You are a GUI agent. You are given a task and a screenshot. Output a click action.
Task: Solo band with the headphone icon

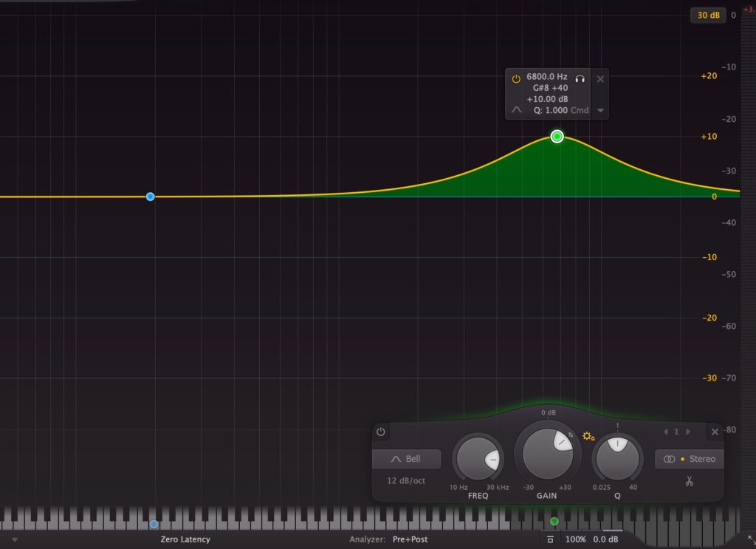click(580, 79)
